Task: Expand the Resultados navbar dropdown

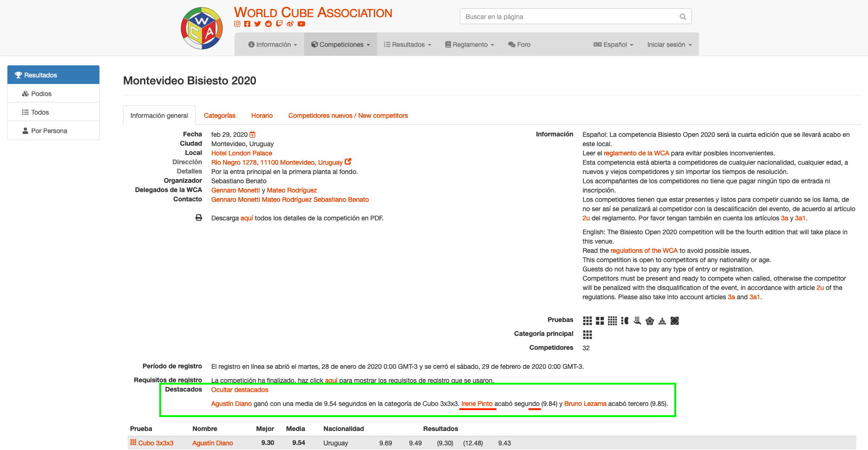Action: coord(407,45)
